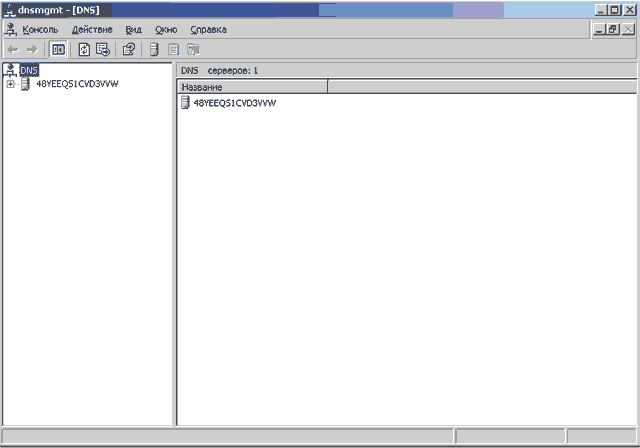Close the dnsmgmt main window

pos(629,10)
